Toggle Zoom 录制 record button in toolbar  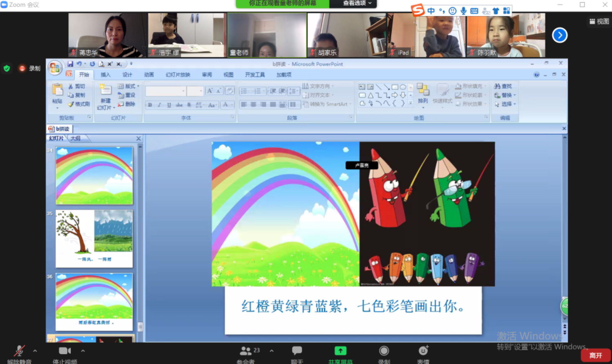[x=384, y=354]
